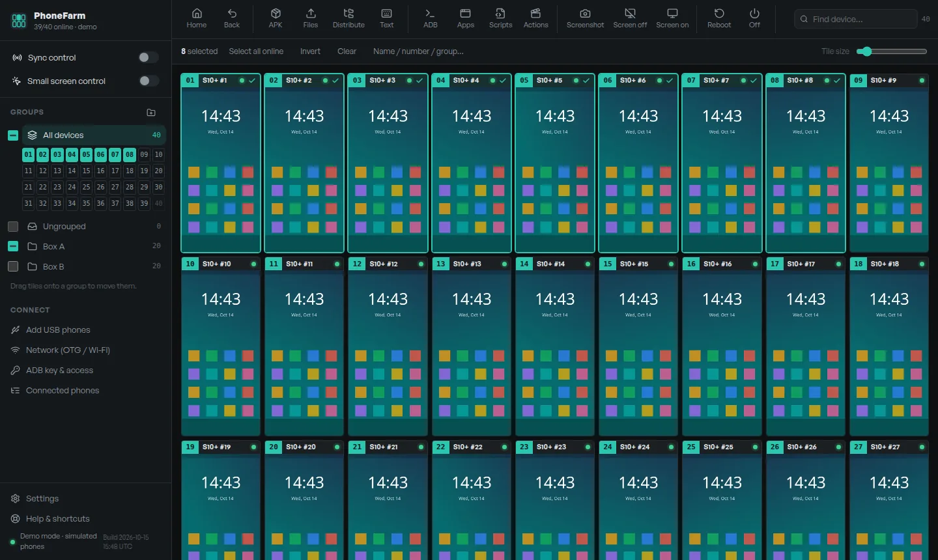Screen dimensions: 938x560
Task: Open the Actions tool
Action: (535, 19)
